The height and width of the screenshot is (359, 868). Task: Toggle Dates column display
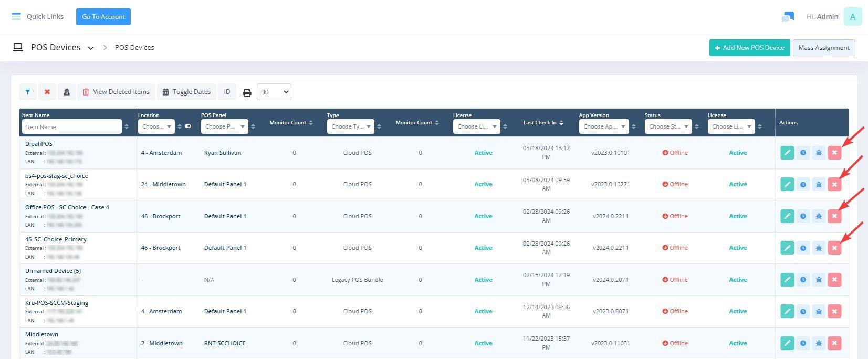(x=186, y=92)
